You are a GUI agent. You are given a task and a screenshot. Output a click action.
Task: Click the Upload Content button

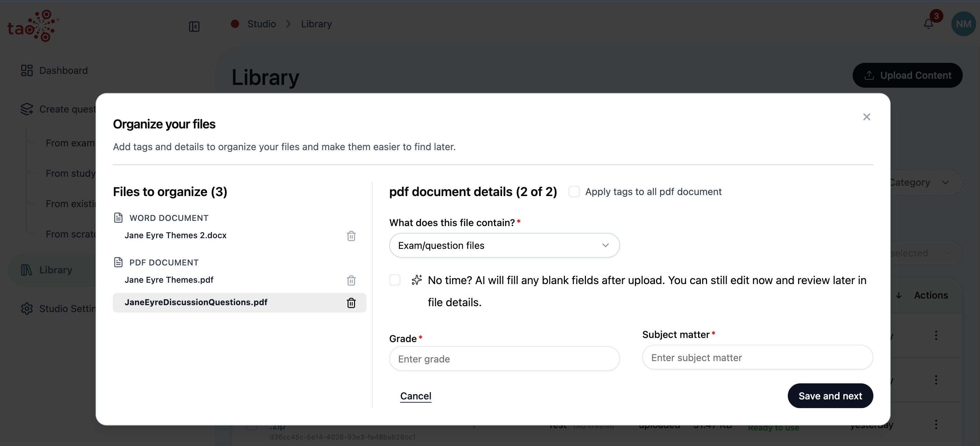(907, 75)
